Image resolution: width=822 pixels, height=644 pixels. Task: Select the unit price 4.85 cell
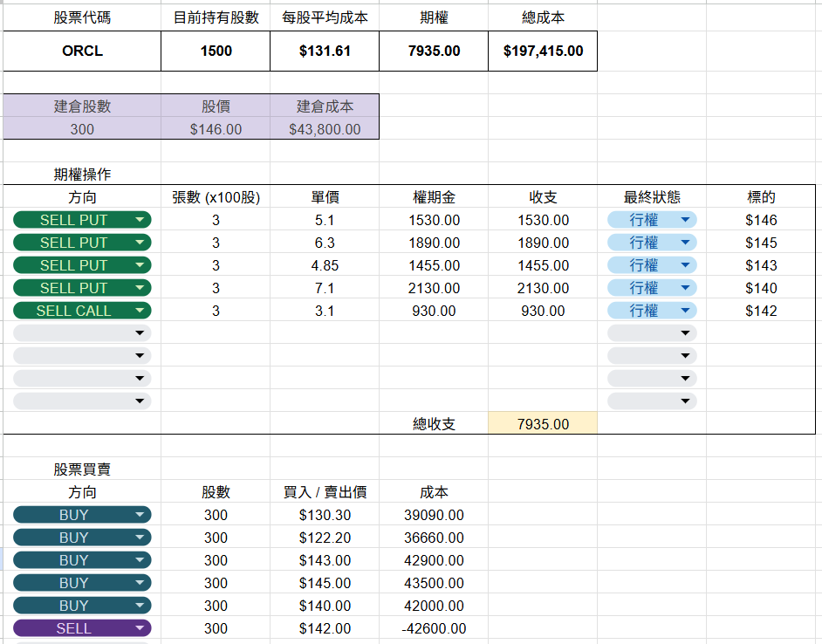pos(325,264)
